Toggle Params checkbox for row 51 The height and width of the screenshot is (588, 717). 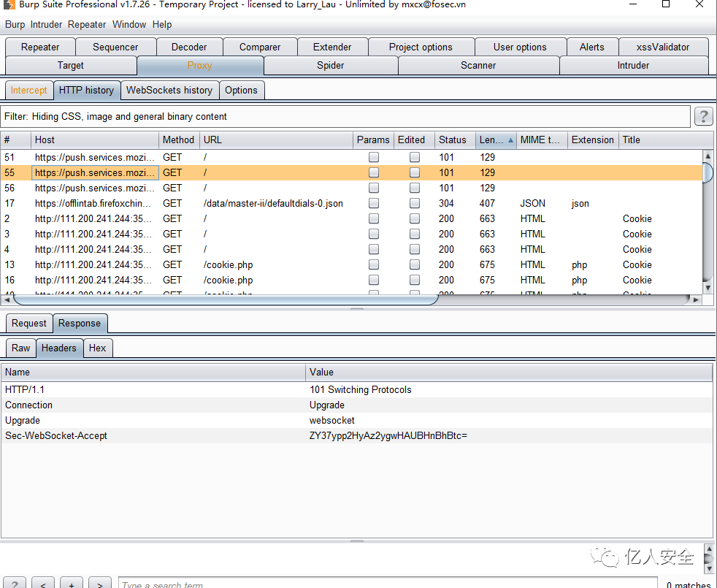[374, 158]
